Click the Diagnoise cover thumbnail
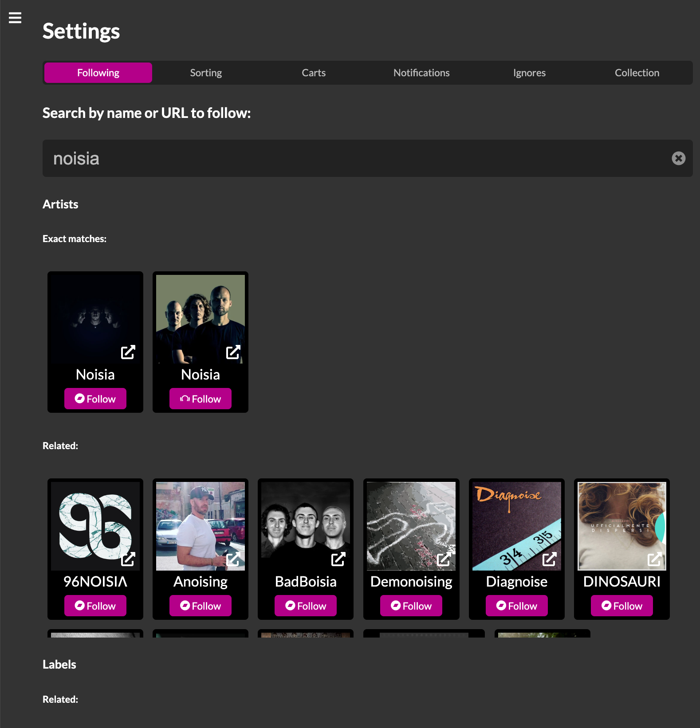The image size is (700, 728). coord(517,526)
